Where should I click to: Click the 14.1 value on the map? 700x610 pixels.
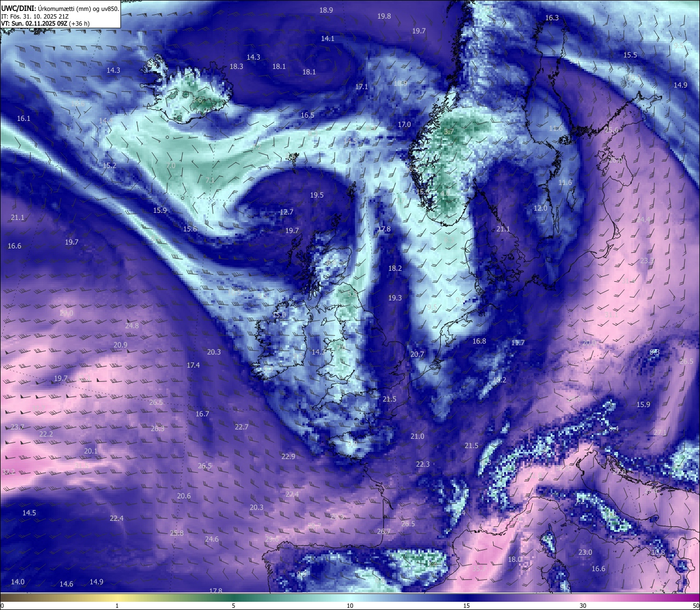coord(328,39)
